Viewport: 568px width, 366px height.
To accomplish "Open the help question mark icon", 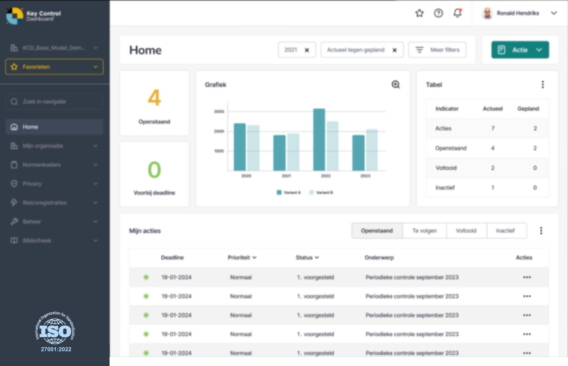I will pos(438,13).
